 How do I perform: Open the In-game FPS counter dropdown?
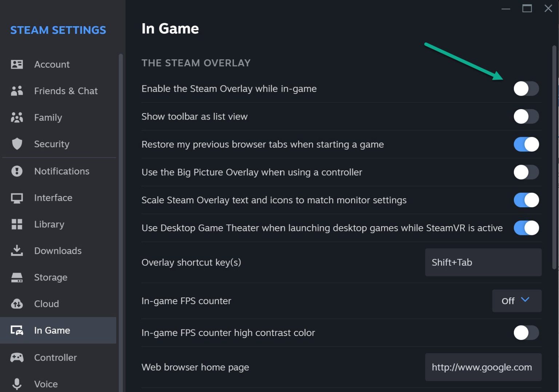click(516, 301)
